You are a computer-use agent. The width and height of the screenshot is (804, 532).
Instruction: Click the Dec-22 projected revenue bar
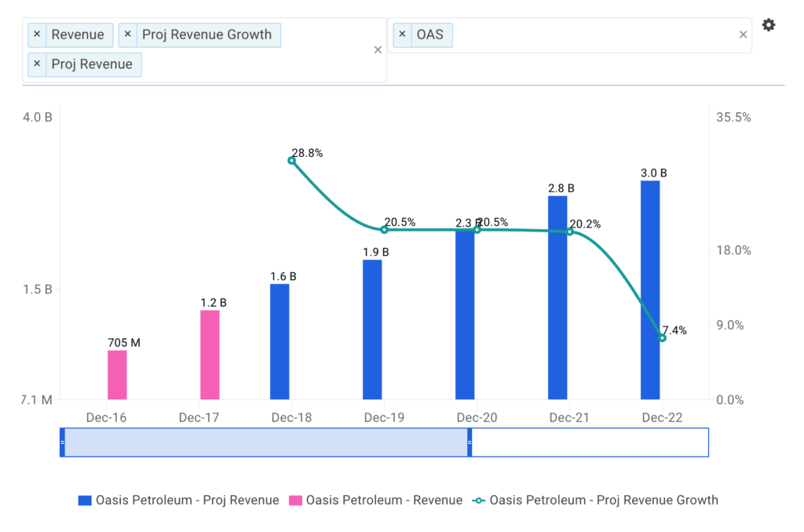pyautogui.click(x=650, y=290)
